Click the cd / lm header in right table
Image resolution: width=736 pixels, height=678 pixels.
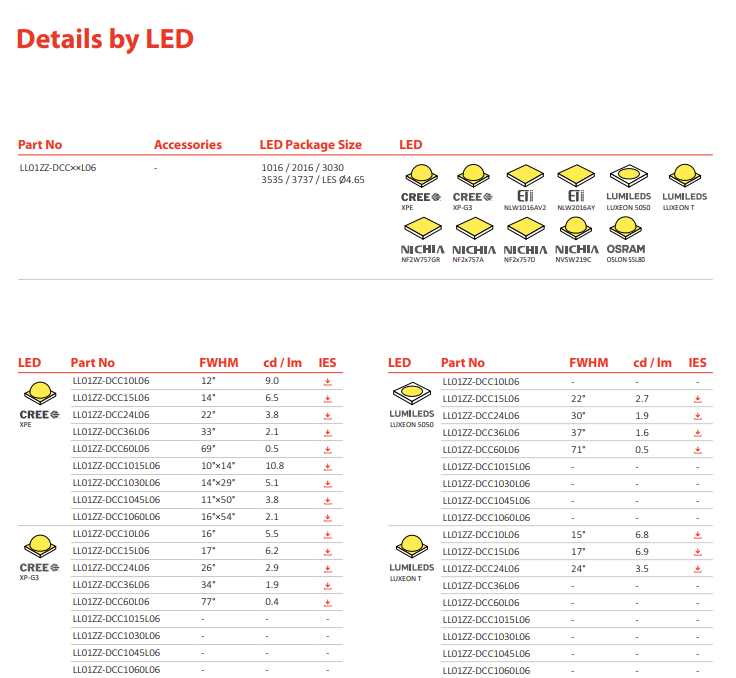point(652,363)
